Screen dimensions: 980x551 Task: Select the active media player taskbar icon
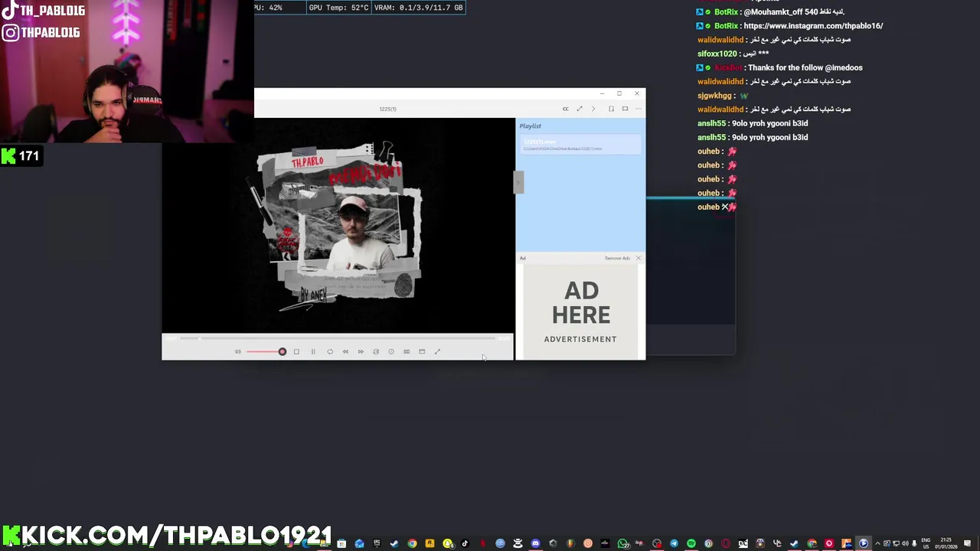coord(863,544)
